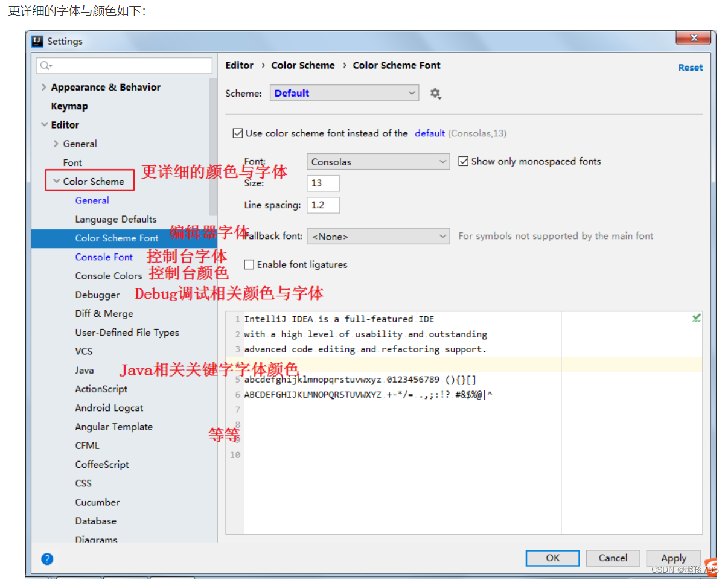Select CoffeeScript item
This screenshot has height=580, width=728.
(x=102, y=464)
